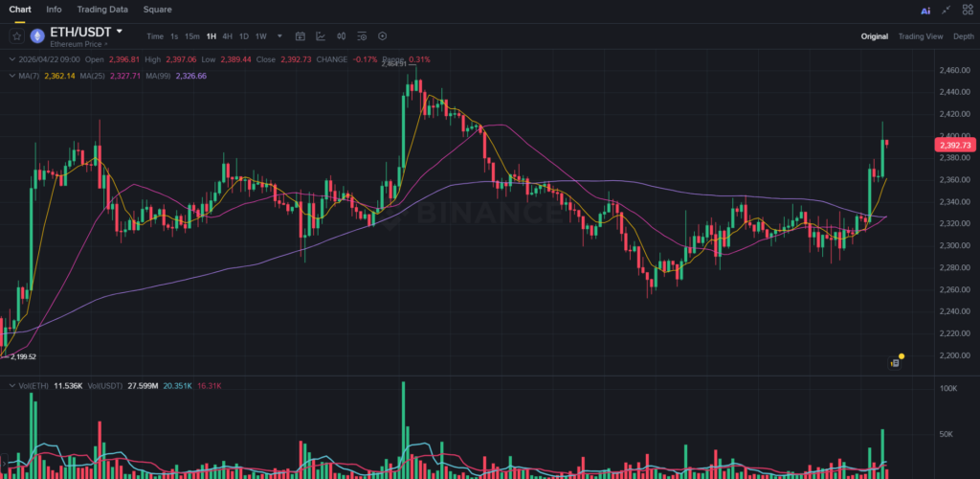
Task: Select the 4H time interval
Action: click(x=227, y=36)
